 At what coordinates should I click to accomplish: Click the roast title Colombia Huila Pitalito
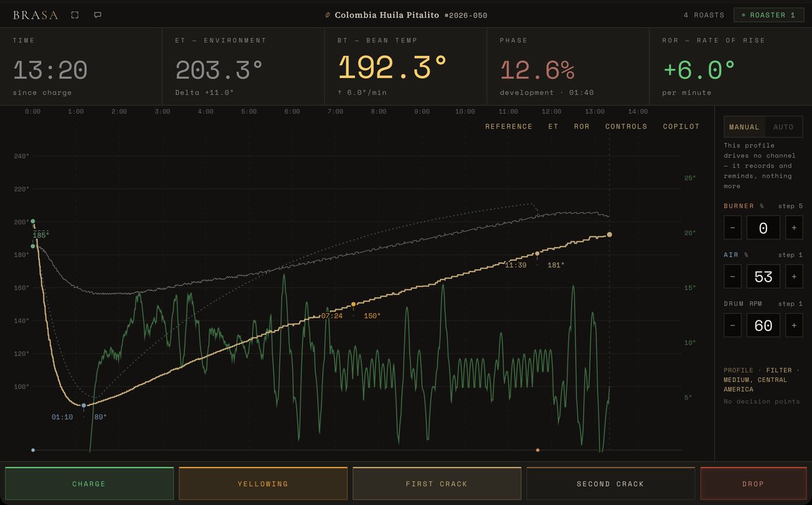[387, 15]
